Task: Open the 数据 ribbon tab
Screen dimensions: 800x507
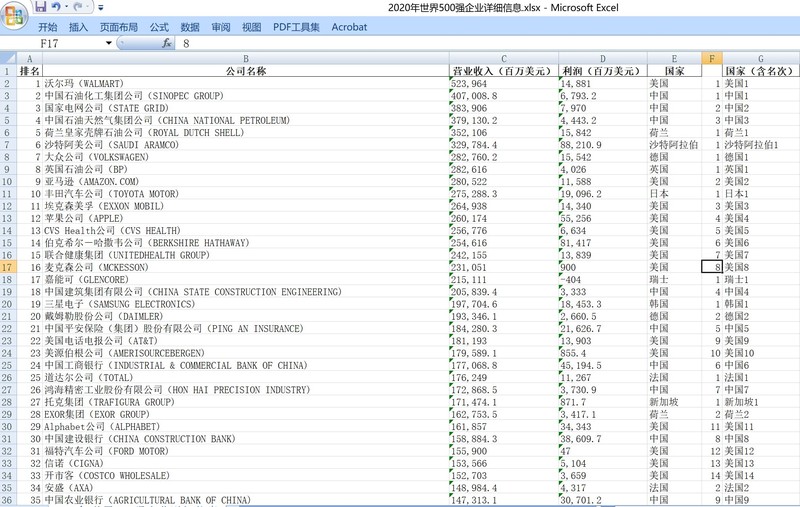Action: point(190,27)
